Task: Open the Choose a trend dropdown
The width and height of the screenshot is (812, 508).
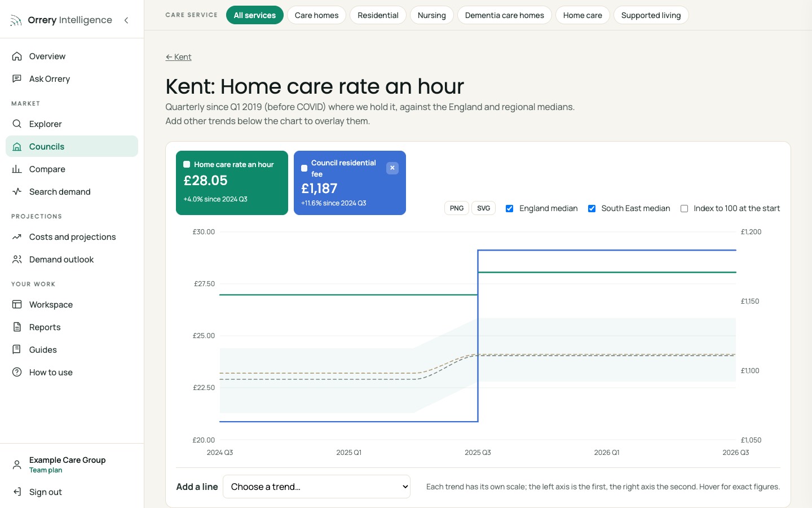Action: pos(316,487)
